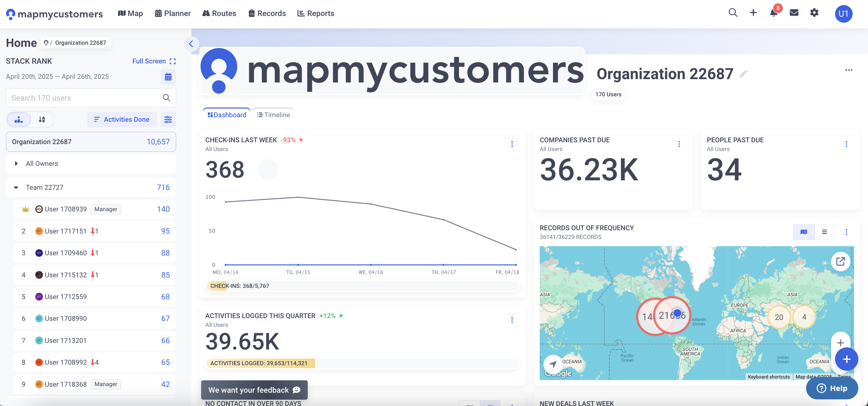The height and width of the screenshot is (406, 868).
Task: Expand the All Owners group
Action: pos(16,163)
